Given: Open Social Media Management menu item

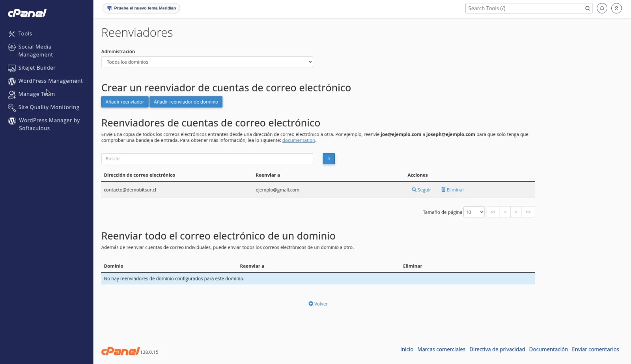Looking at the screenshot, I should [35, 51].
